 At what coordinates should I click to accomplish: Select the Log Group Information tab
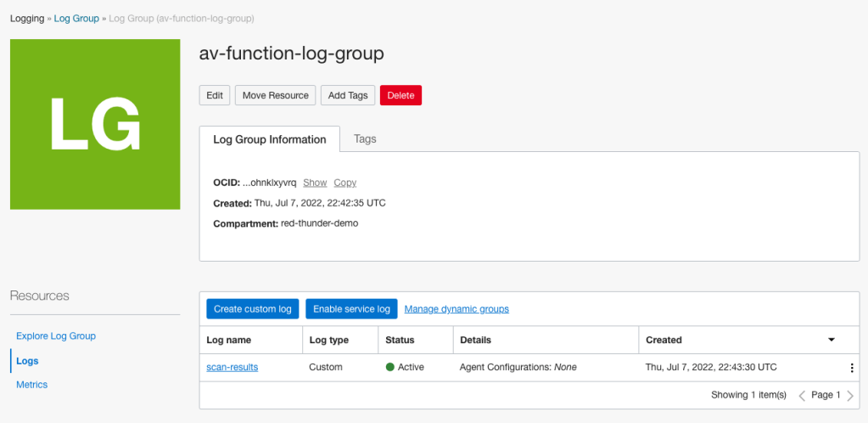tap(269, 139)
